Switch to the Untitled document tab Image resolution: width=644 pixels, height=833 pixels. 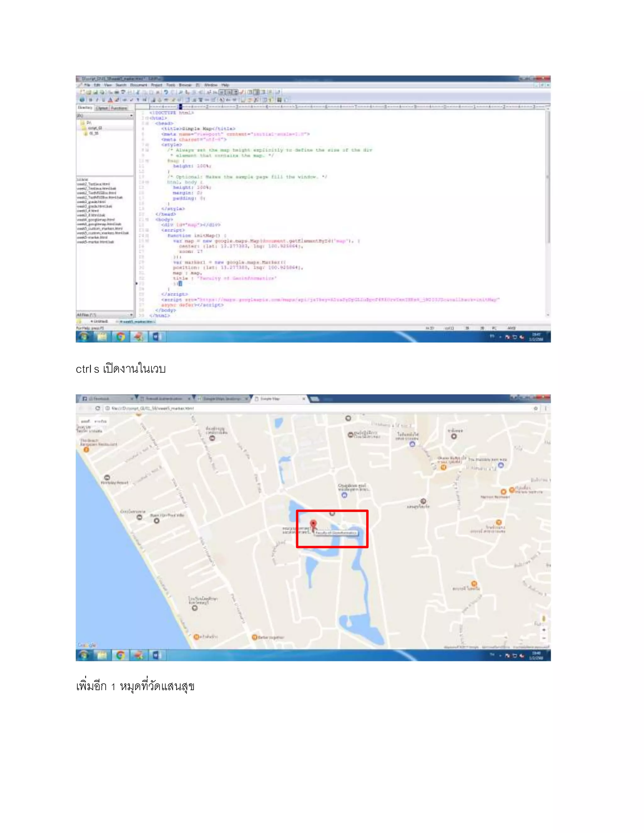point(99,322)
